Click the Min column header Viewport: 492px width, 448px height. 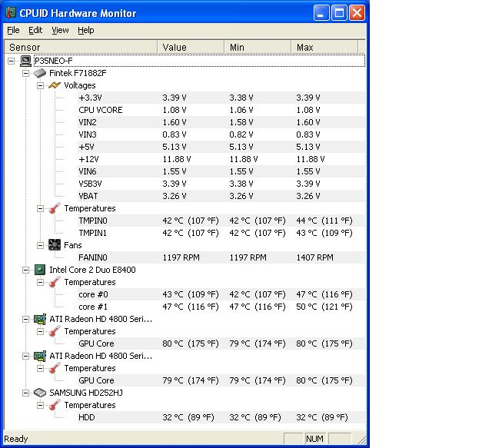tap(258, 47)
